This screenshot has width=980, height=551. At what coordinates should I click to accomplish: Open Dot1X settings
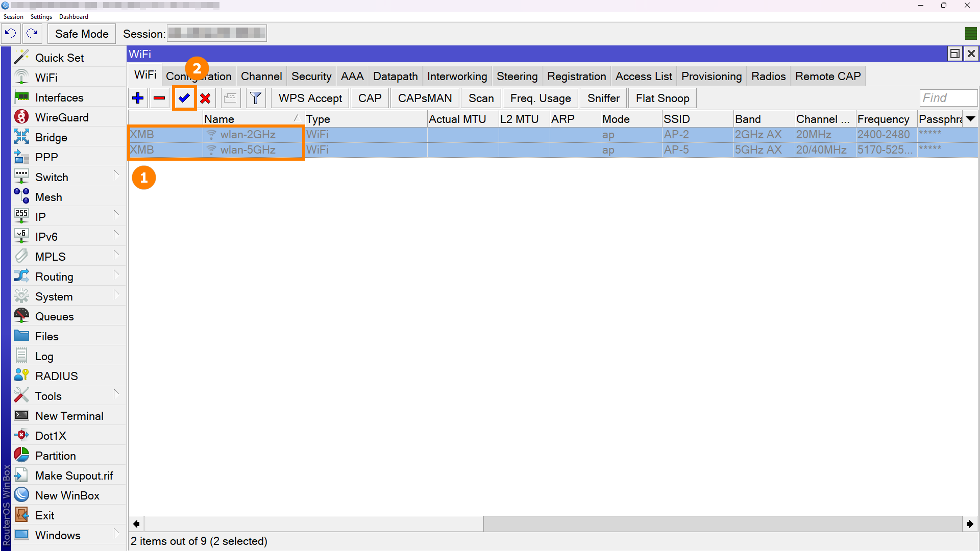69,436
